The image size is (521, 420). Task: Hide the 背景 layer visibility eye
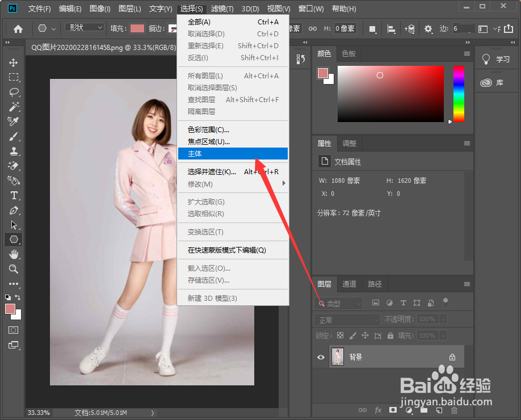point(321,357)
